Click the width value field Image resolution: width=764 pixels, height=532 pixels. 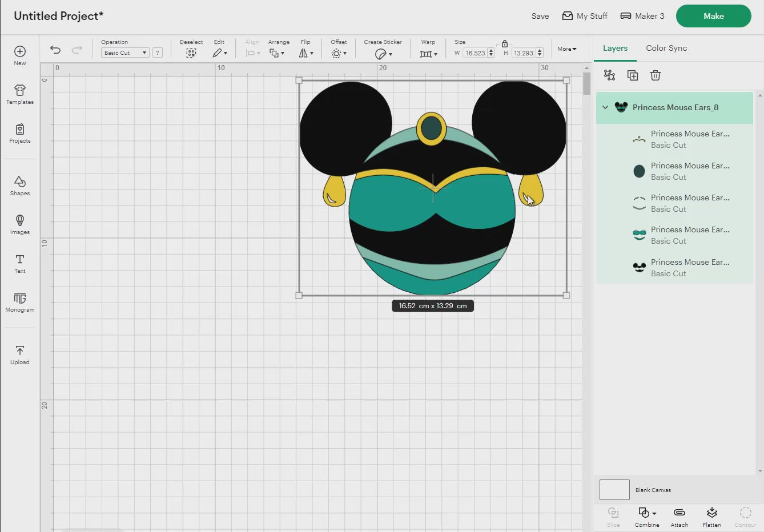[475, 53]
